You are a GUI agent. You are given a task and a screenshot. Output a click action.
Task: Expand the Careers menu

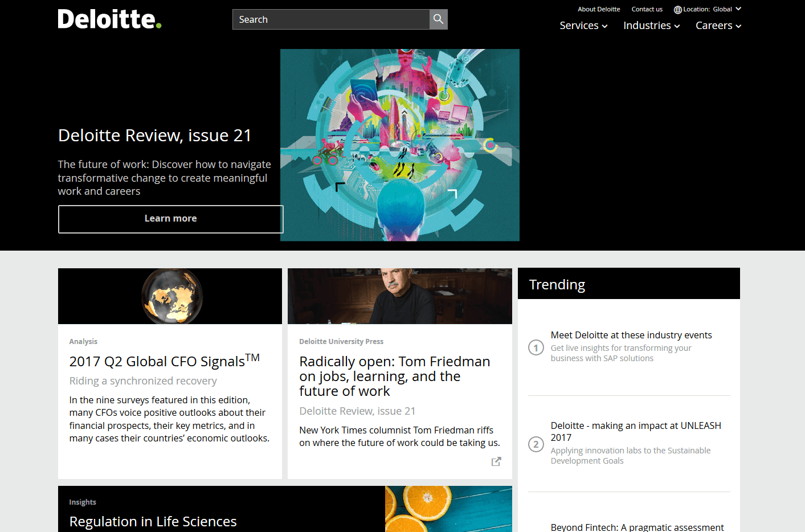click(718, 26)
